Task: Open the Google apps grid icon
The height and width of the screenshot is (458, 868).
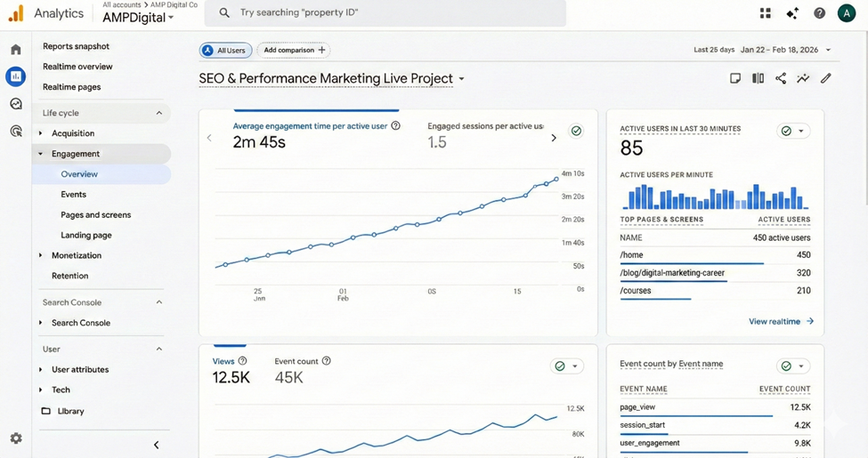Action: click(765, 13)
